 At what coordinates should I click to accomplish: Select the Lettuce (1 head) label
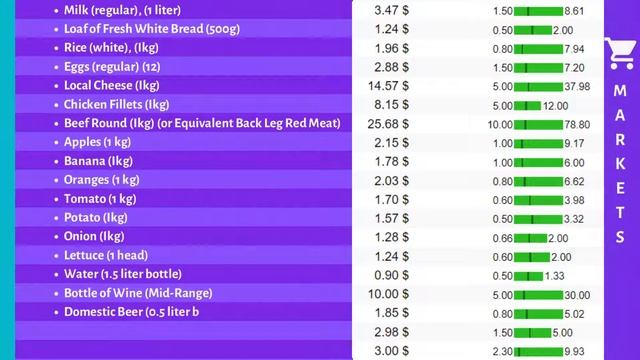click(106, 256)
